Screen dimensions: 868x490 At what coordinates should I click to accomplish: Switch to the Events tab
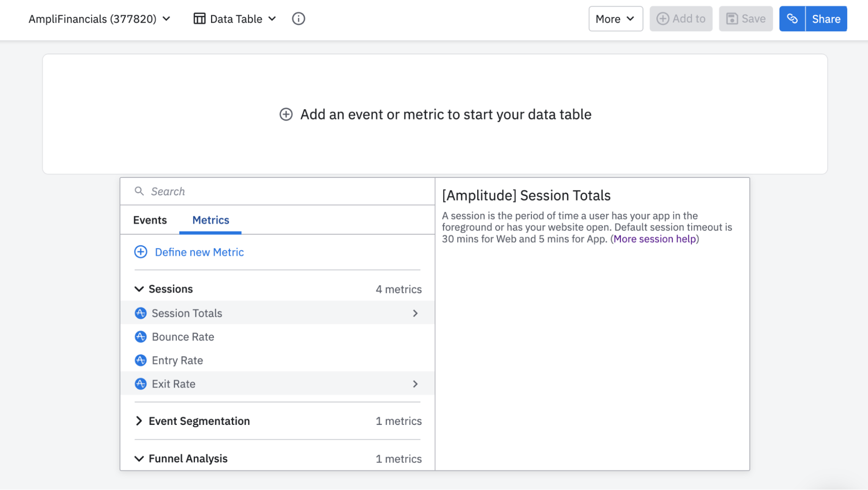pos(150,220)
